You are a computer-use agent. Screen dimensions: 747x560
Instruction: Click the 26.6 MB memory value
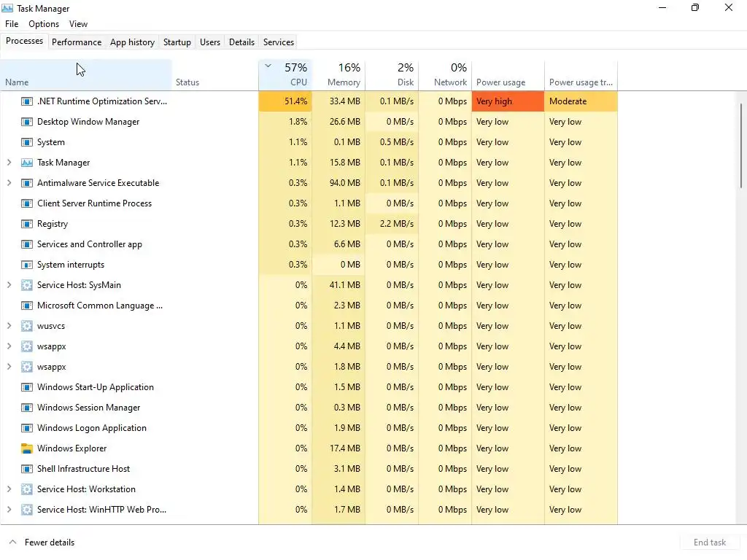345,122
